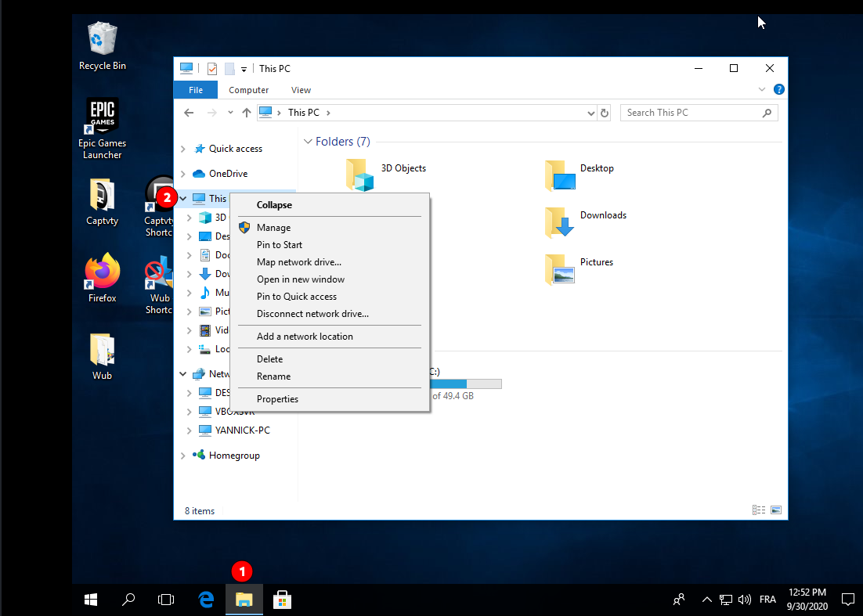
Task: Collapse the Folders (7) group header
Action: (307, 142)
